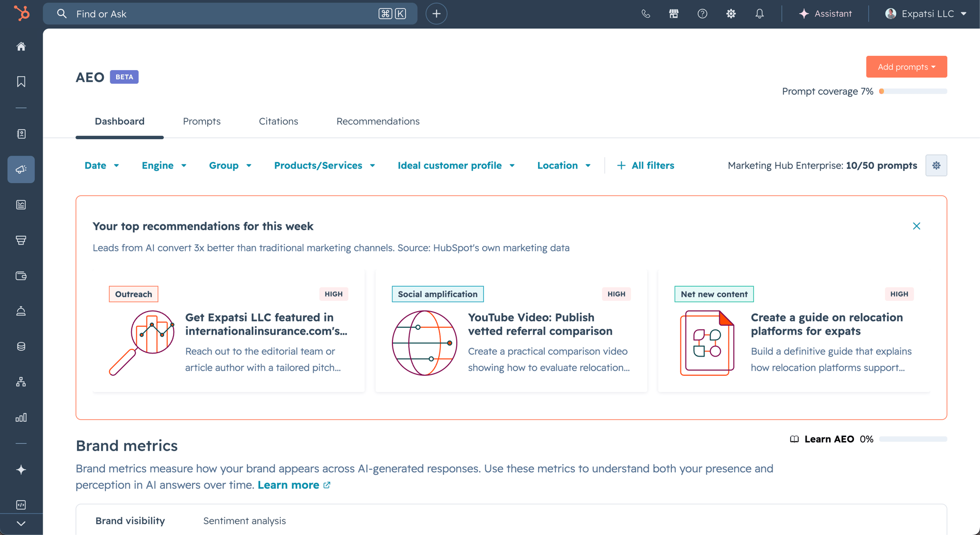This screenshot has width=980, height=535.
Task: Click the HubSpot sprocket logo
Action: coord(21,13)
